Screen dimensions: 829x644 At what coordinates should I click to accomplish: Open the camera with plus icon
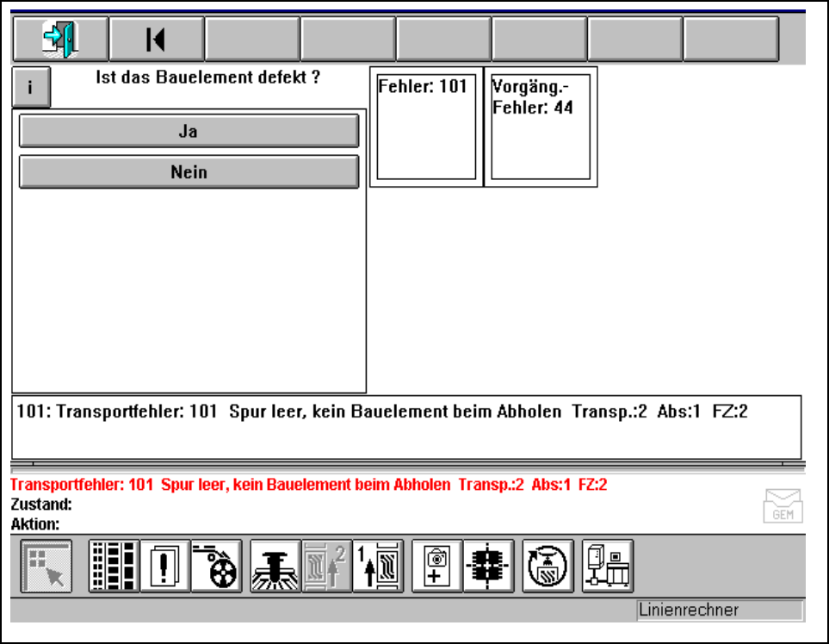[x=437, y=567]
